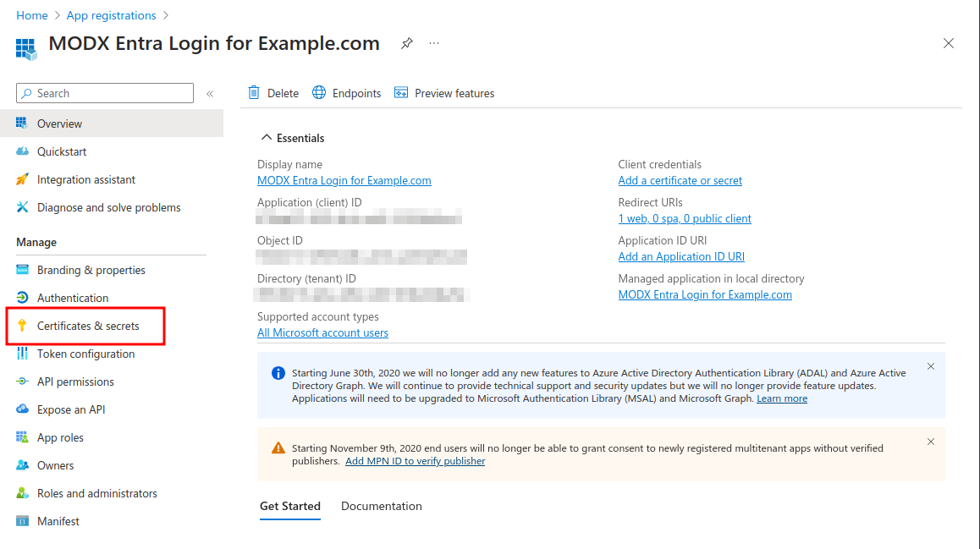Click the blurred Object ID value
This screenshot has width=980, height=549.
pyautogui.click(x=361, y=256)
